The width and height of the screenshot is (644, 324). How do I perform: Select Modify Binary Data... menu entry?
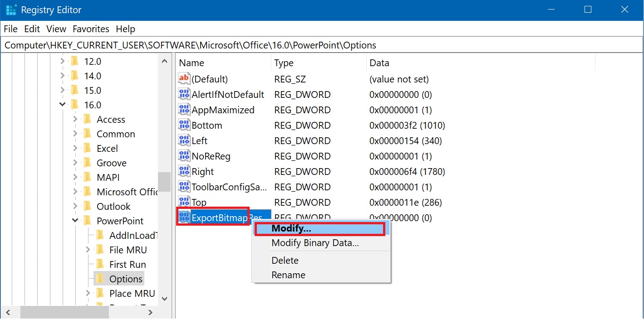tap(315, 243)
